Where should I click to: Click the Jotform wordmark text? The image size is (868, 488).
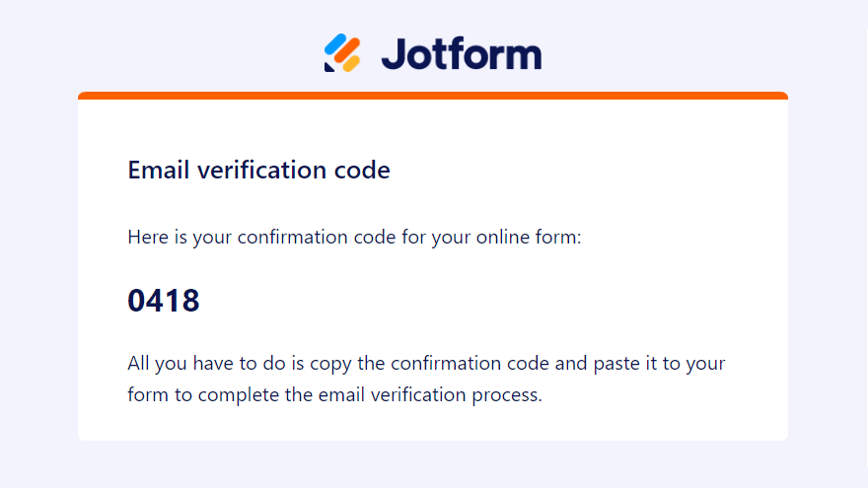461,53
